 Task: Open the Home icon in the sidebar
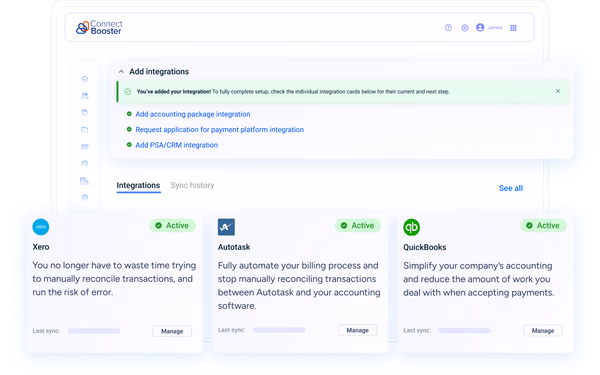pyautogui.click(x=85, y=79)
